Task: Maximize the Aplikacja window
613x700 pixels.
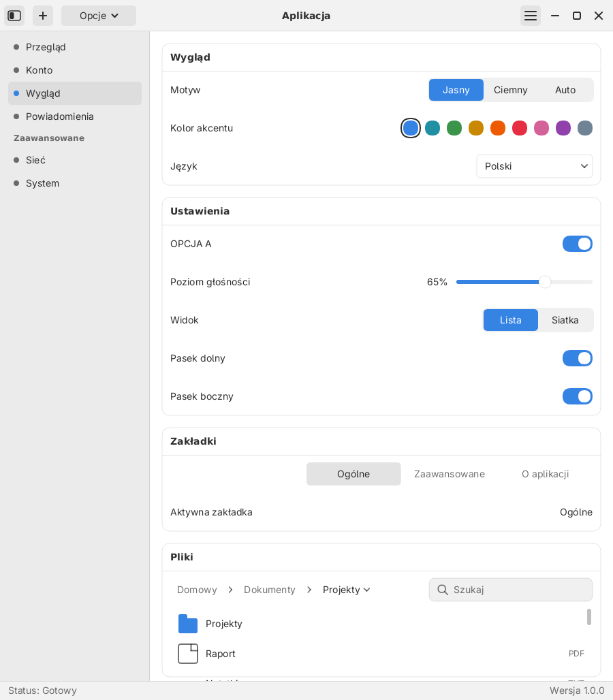Action: [x=577, y=16]
